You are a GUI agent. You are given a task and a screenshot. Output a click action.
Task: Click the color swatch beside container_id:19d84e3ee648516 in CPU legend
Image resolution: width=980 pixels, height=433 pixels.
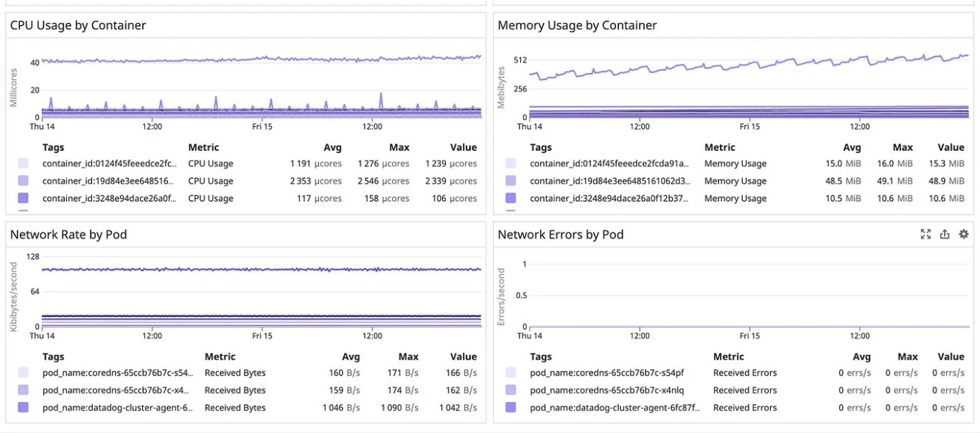[x=22, y=180]
